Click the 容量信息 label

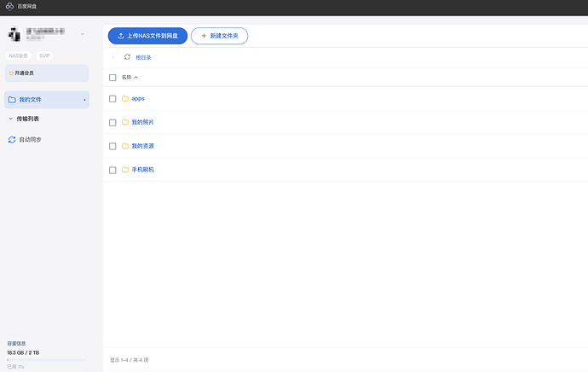(16, 344)
